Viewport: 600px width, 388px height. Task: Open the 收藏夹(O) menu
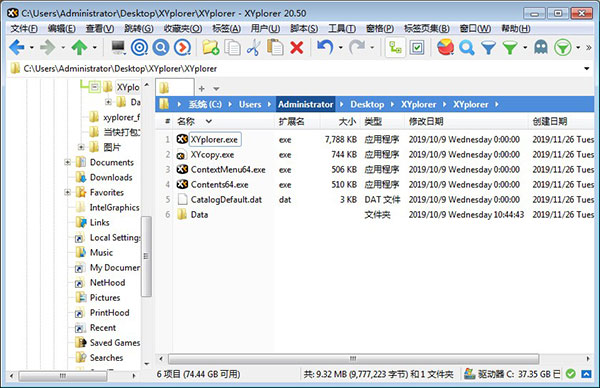coord(183,29)
